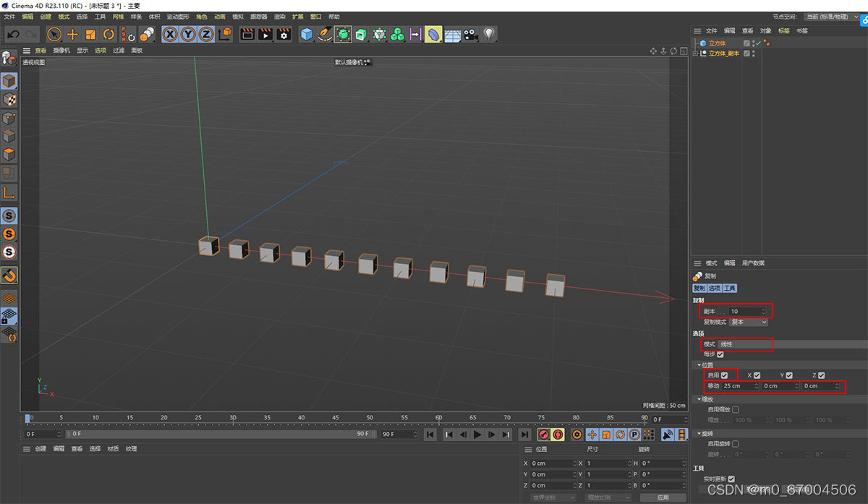Click Render to Picture Viewer icon
This screenshot has width=868, height=504.
tap(265, 34)
